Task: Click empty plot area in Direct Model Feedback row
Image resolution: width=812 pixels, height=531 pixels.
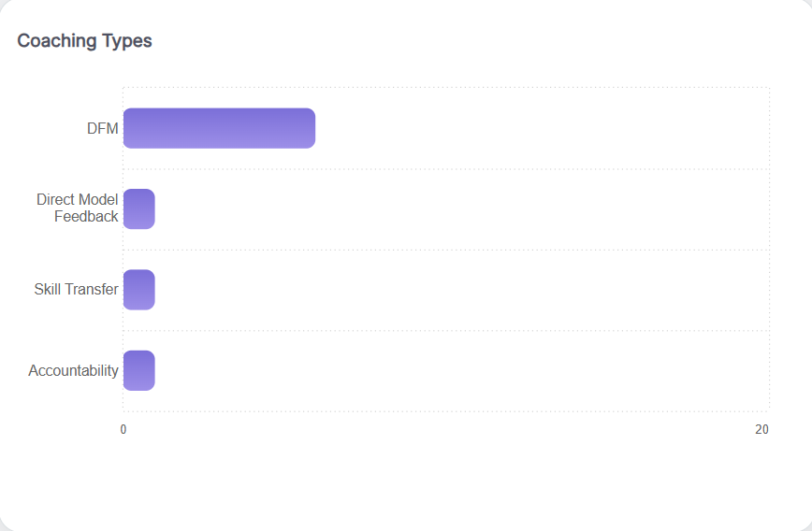Action: point(458,208)
